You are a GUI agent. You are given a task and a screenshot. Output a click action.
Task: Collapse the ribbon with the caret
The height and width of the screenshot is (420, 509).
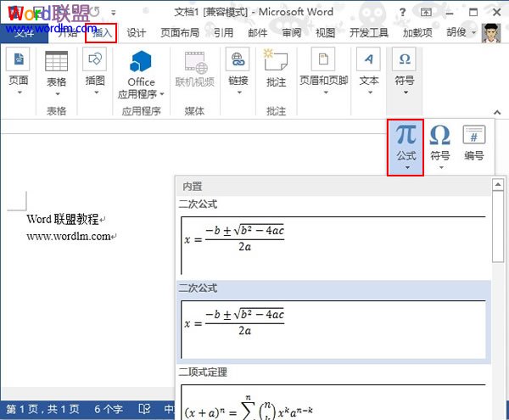tap(497, 112)
